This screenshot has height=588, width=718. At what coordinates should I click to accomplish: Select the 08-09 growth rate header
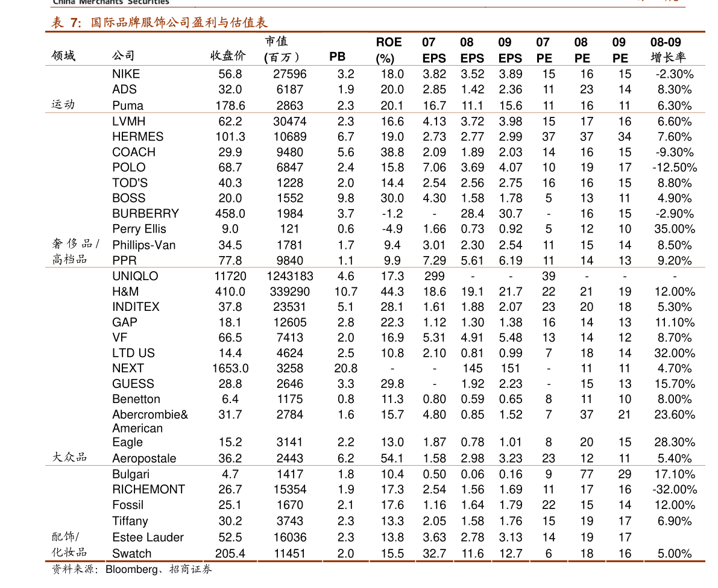pyautogui.click(x=667, y=50)
